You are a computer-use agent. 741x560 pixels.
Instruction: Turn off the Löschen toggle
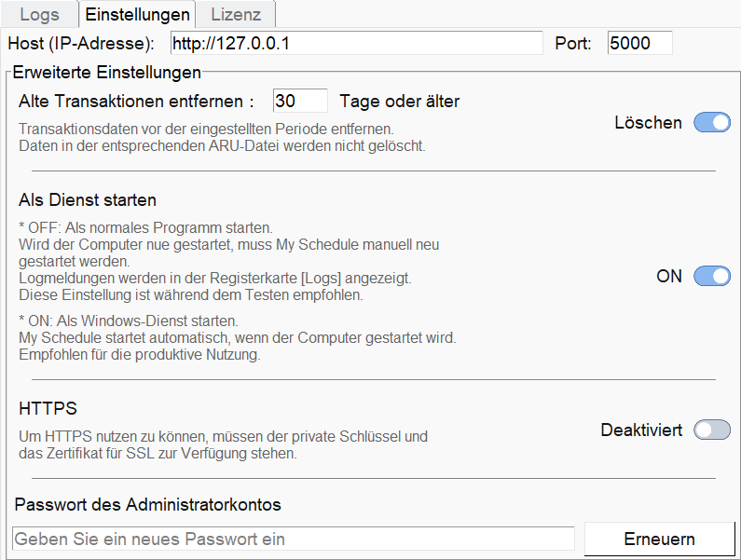[x=712, y=123]
